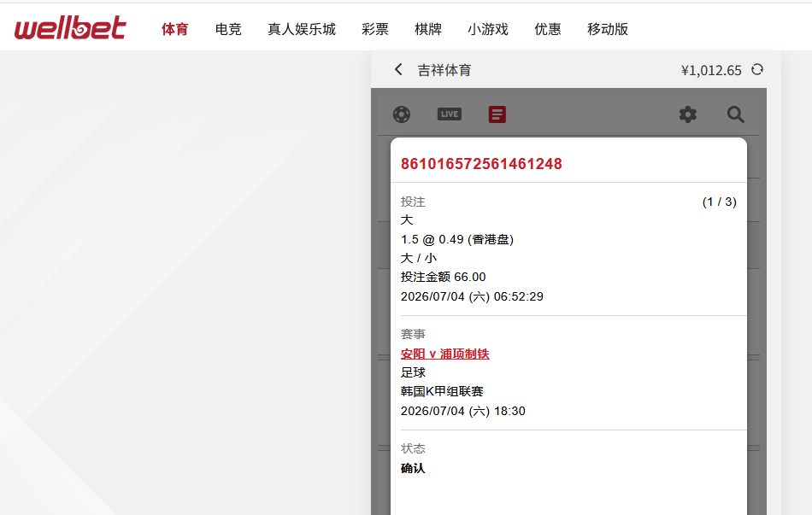Image resolution: width=812 pixels, height=515 pixels.
Task: Click the 韩国K甲组联赛 league name
Action: pos(442,391)
